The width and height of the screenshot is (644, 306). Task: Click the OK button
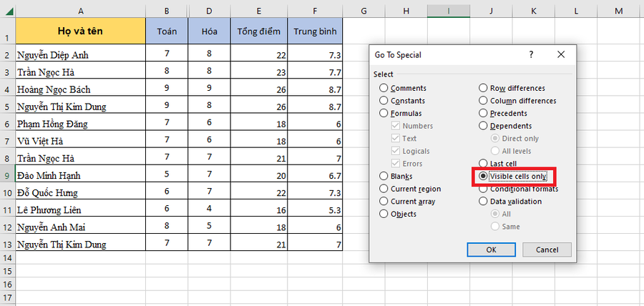[x=491, y=250]
